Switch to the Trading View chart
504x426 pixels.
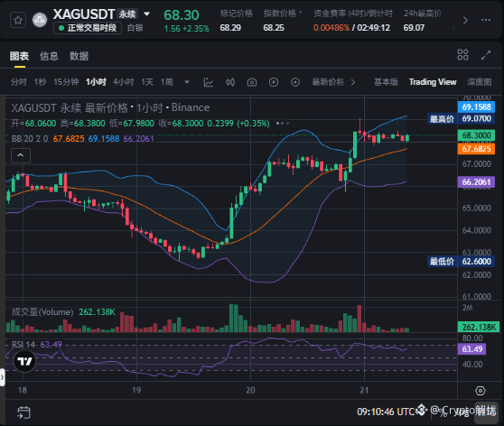(x=433, y=82)
